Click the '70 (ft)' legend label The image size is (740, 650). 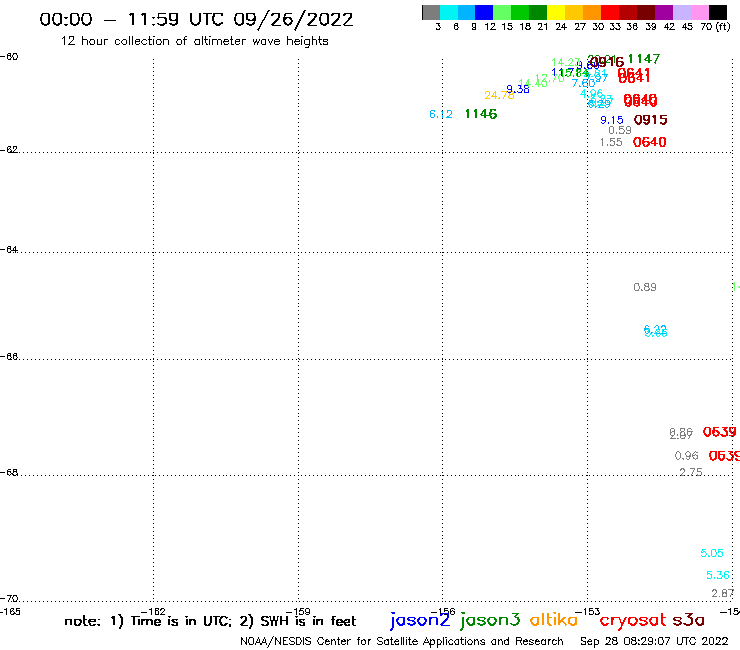(715, 27)
